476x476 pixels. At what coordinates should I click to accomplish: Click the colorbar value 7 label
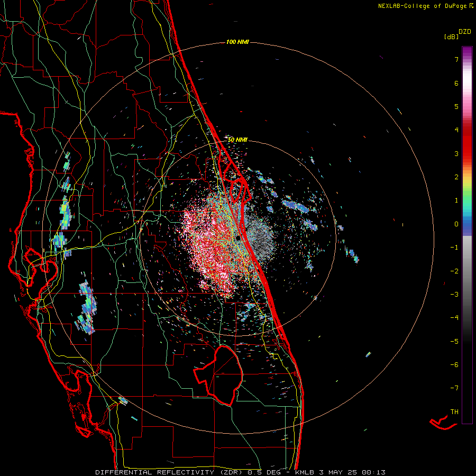pos(456,59)
